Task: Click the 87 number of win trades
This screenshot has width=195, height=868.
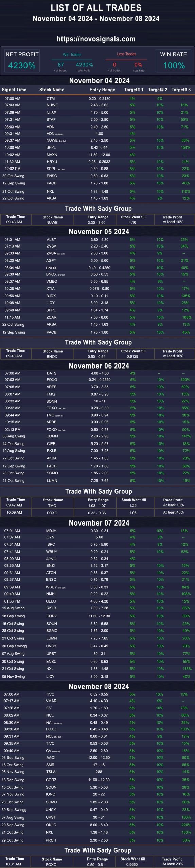Action: point(61,65)
